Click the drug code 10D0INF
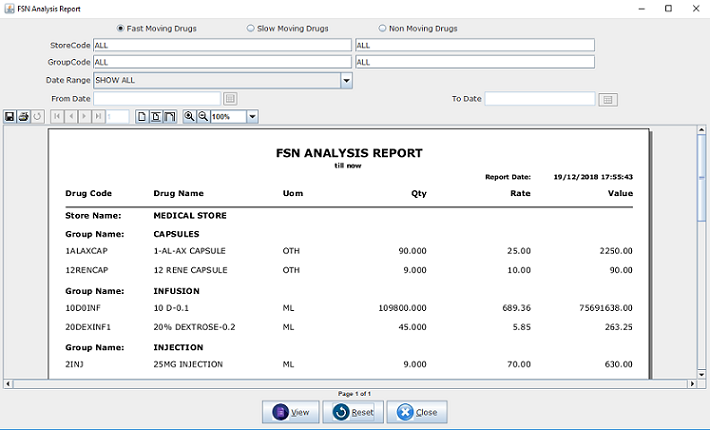 [83, 308]
